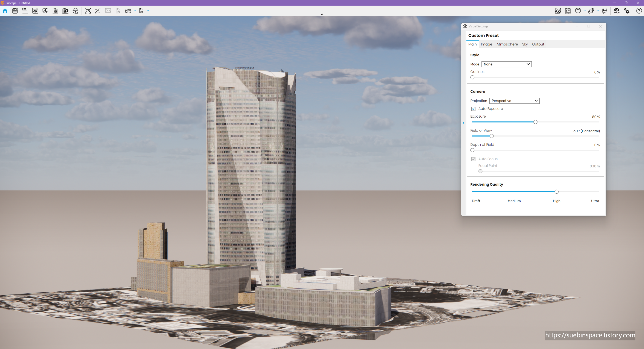Expand presets panel with left chevron
644x349 pixels.
[463, 123]
